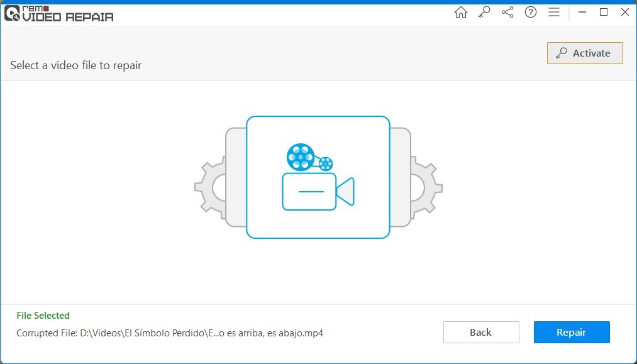Close the Remo Video Repair window

625,12
